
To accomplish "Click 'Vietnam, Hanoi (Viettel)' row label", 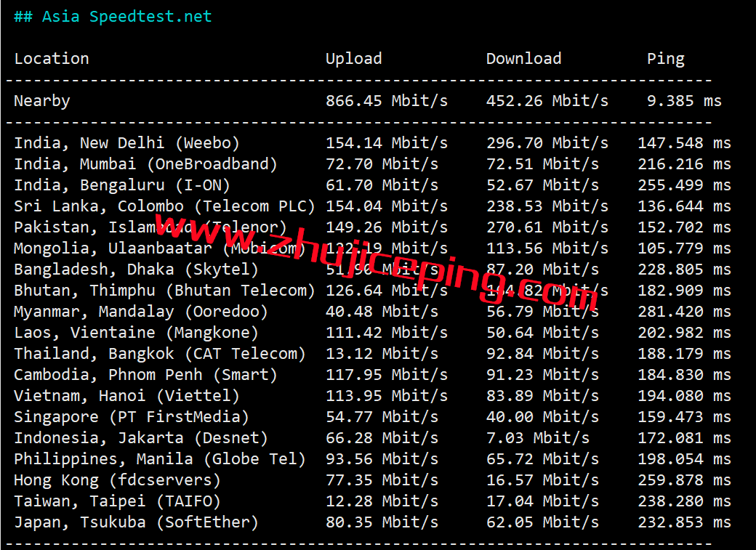I will pyautogui.click(x=126, y=396).
